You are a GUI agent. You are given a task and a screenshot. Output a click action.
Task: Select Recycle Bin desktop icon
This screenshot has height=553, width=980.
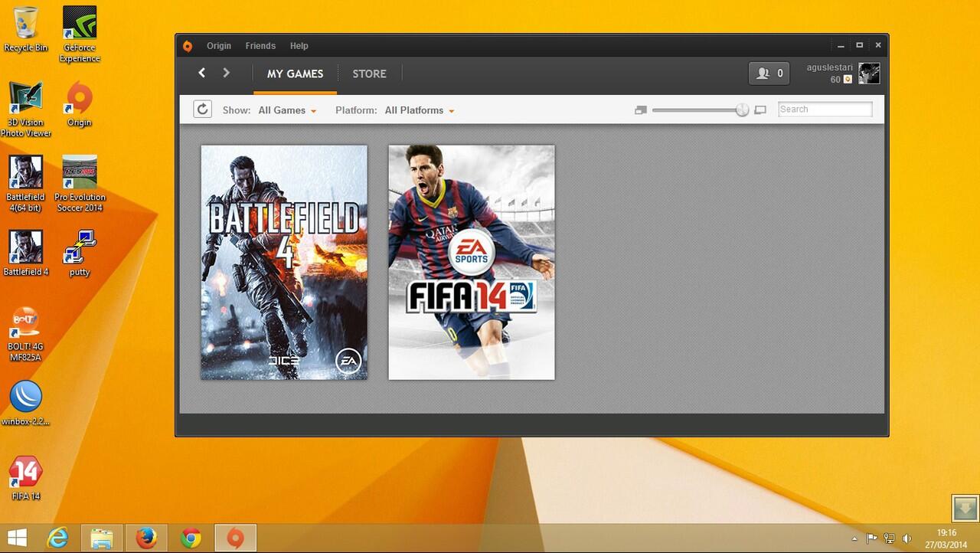tap(26, 30)
